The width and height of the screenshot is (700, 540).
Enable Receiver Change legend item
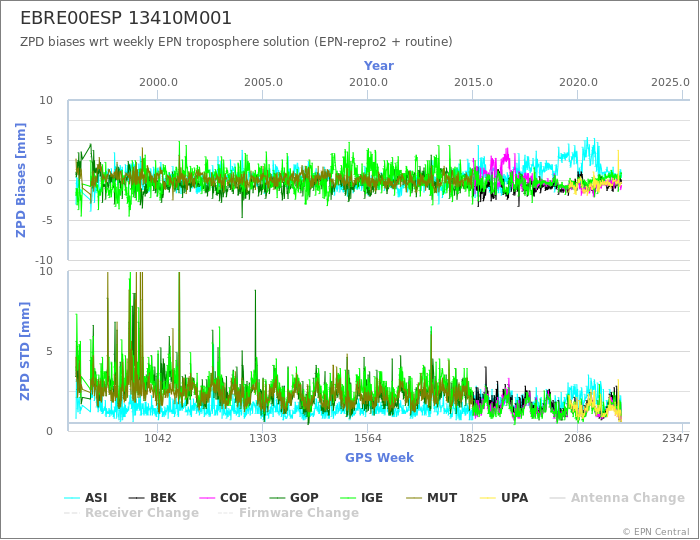pyautogui.click(x=131, y=513)
